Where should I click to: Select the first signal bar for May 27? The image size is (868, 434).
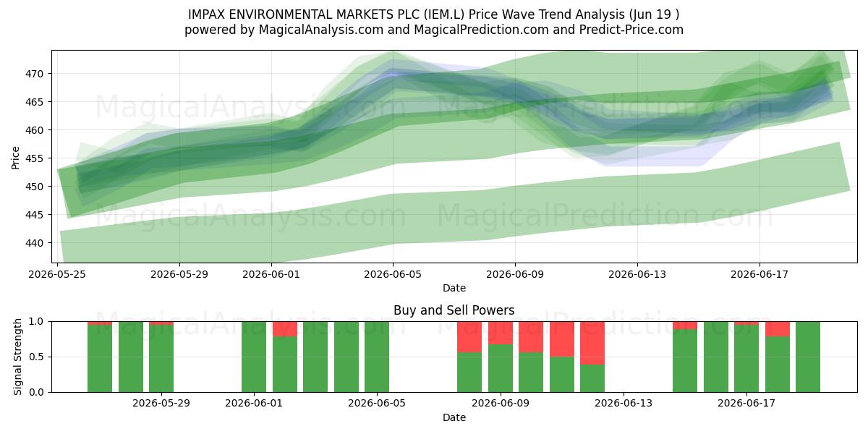click(x=100, y=357)
